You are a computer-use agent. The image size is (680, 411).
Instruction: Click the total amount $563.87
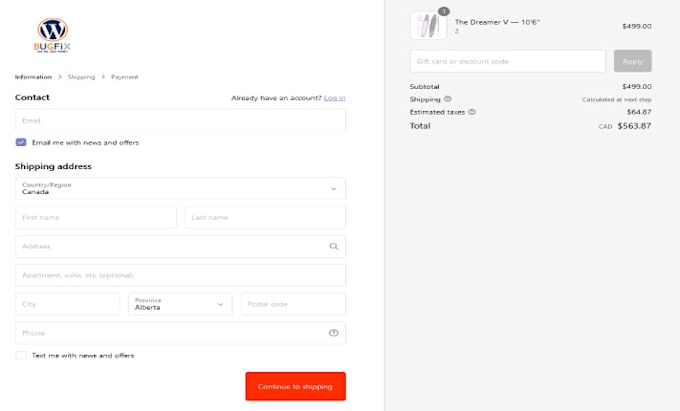(634, 126)
